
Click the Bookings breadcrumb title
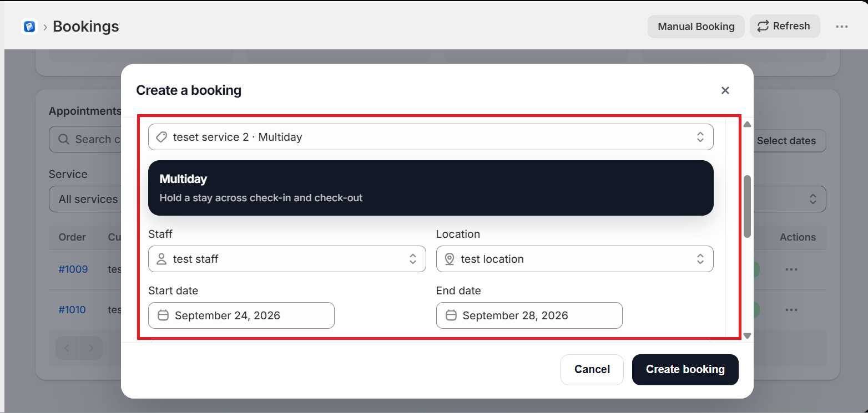(86, 26)
